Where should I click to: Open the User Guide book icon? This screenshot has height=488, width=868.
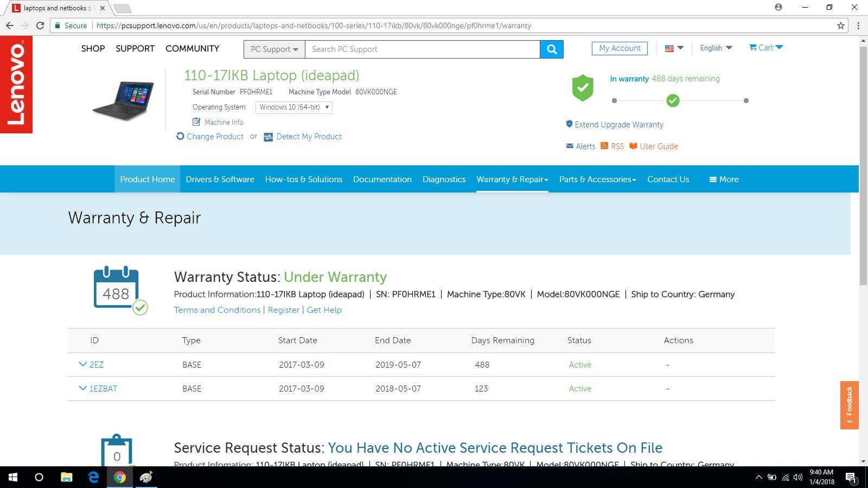pyautogui.click(x=633, y=146)
